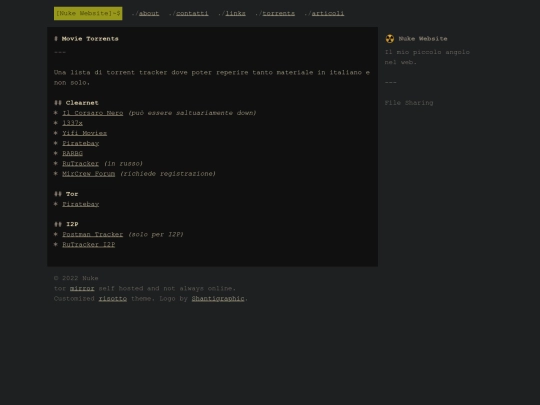The height and width of the screenshot is (405, 540).
Task: Visit the Shantigraphic credit link
Action: 218,299
